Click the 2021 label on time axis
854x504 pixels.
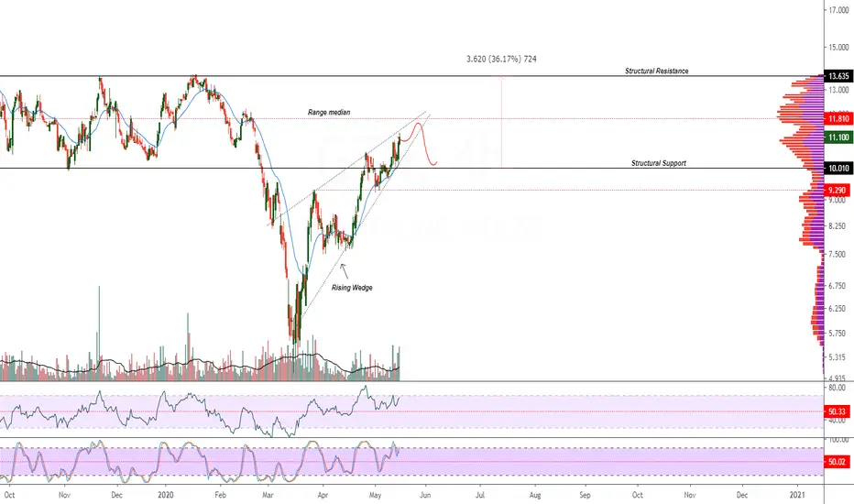coord(797,495)
